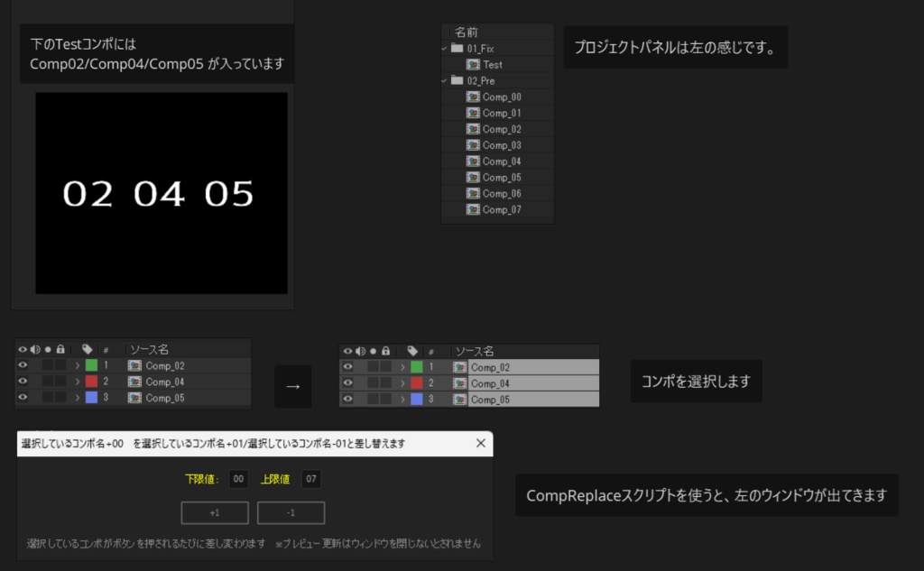The height and width of the screenshot is (571, 924).
Task: Toggle visibility of the Comp_05 layer
Action: [x=23, y=398]
